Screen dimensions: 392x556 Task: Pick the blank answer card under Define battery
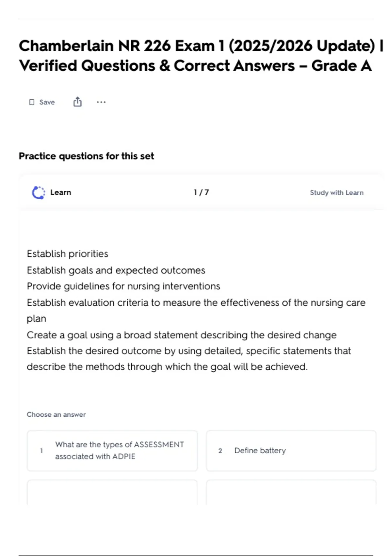(x=291, y=492)
